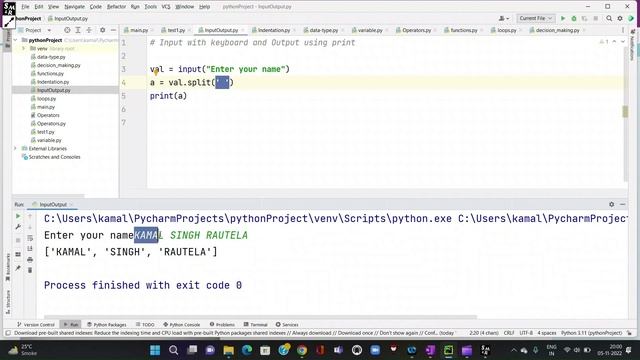Image resolution: width=640 pixels, height=360 pixels.
Task: Open the File menu
Action: point(25,7)
